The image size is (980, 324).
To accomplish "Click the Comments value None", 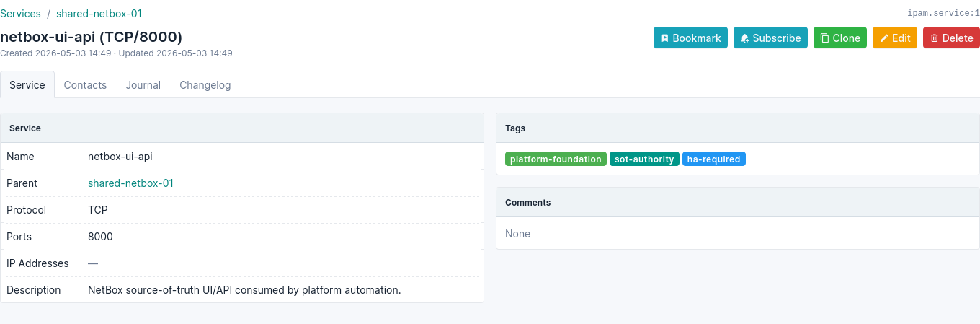I will point(517,234).
